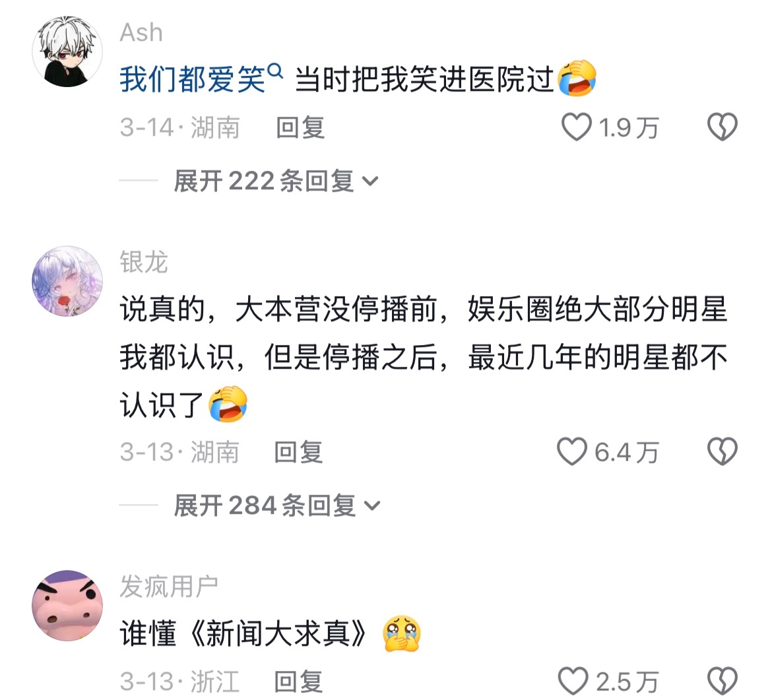Like 银龙's comment showing 6.4万
This screenshot has width=772, height=700.
coord(572,451)
